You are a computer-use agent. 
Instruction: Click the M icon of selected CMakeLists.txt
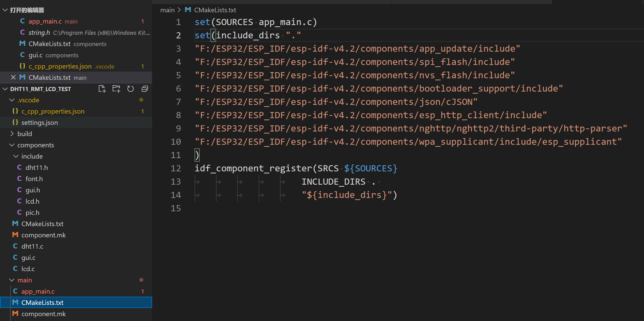pyautogui.click(x=15, y=303)
